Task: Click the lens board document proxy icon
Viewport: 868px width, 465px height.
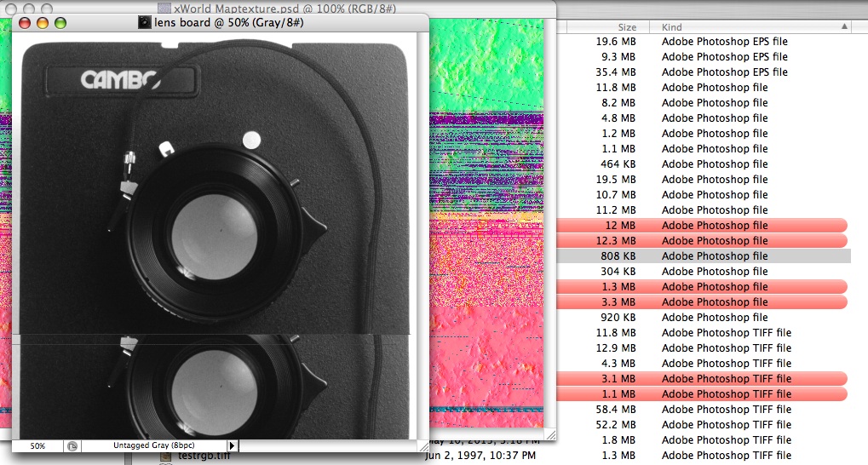Action: coord(145,22)
